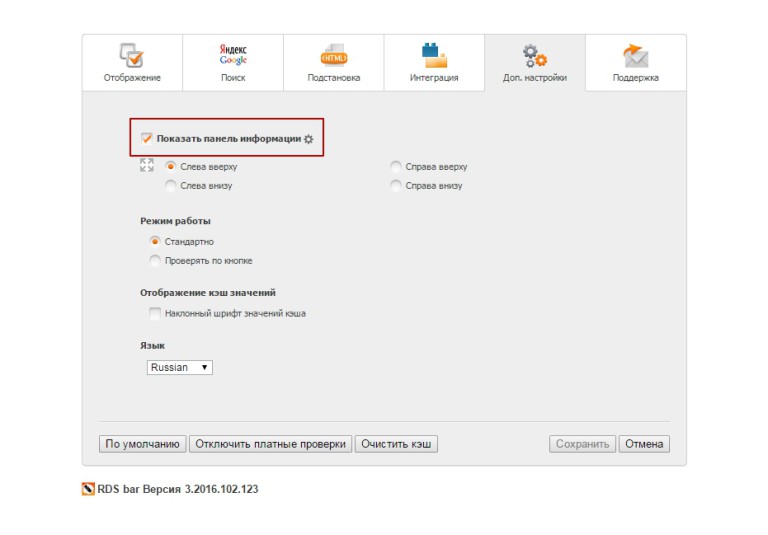
Task: Choose Проверять по кнопке mode
Action: pyautogui.click(x=155, y=260)
